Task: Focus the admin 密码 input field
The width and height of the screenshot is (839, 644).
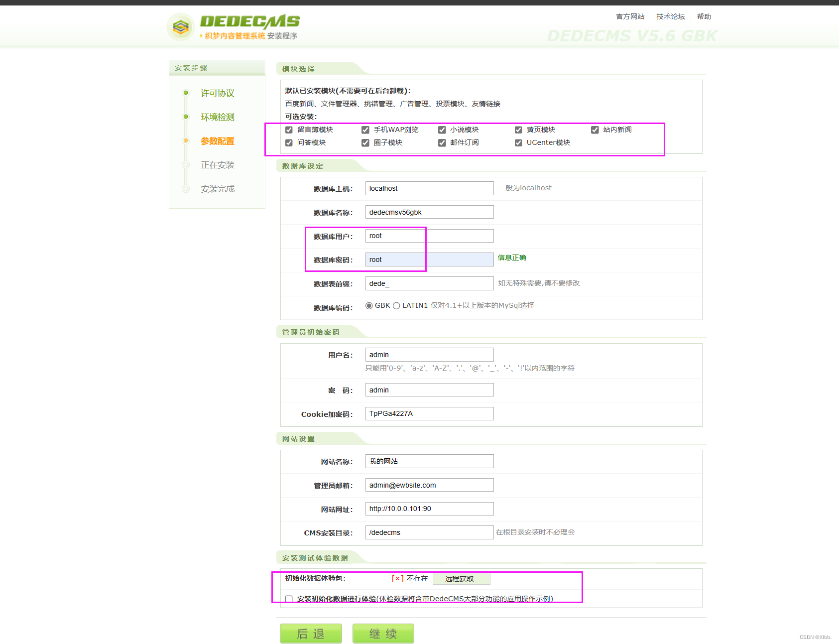Action: [x=430, y=390]
